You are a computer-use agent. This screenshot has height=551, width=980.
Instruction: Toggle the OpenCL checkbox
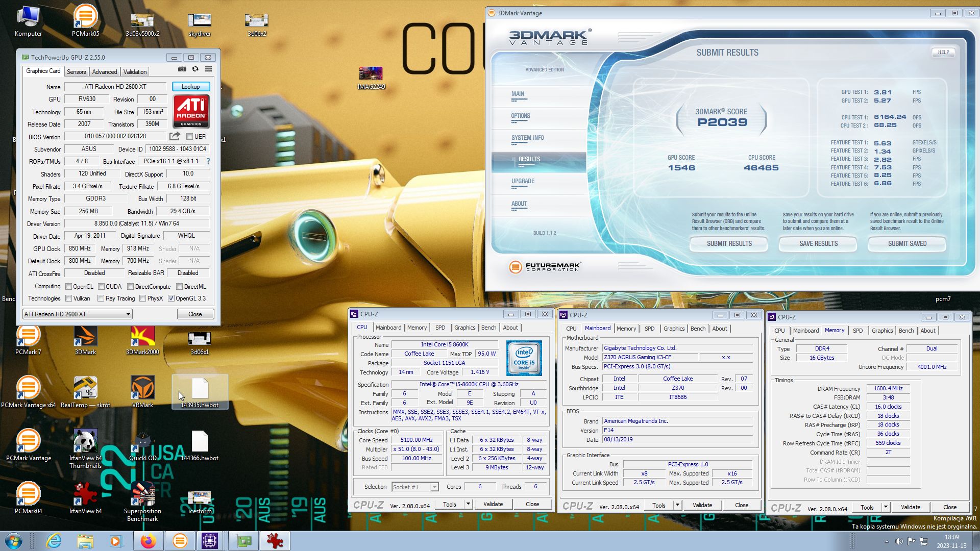click(68, 287)
